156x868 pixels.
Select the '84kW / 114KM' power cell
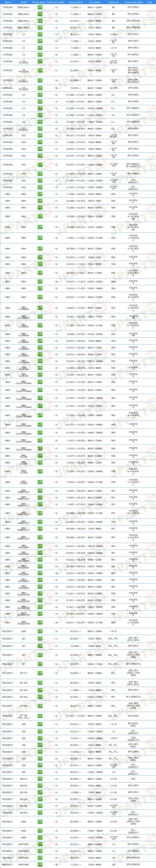(x=95, y=88)
